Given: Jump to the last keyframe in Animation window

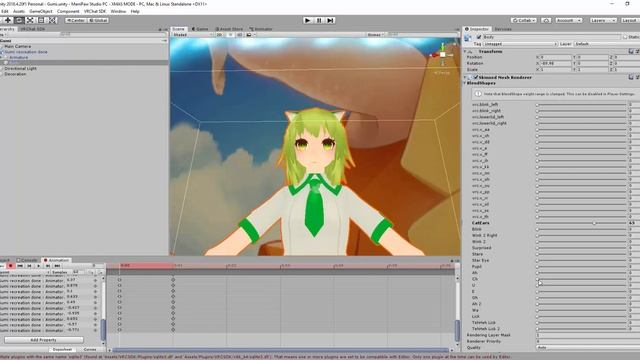Looking at the screenshot, I should 57,266.
